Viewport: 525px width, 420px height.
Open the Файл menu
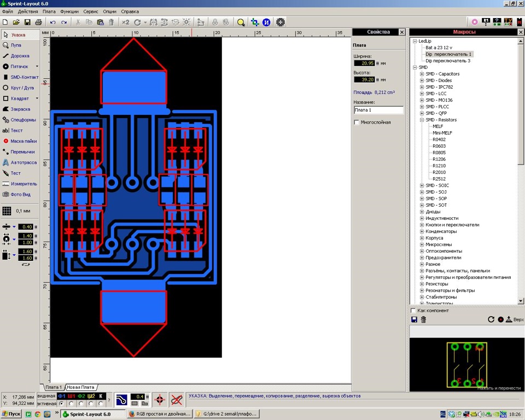[x=7, y=11]
